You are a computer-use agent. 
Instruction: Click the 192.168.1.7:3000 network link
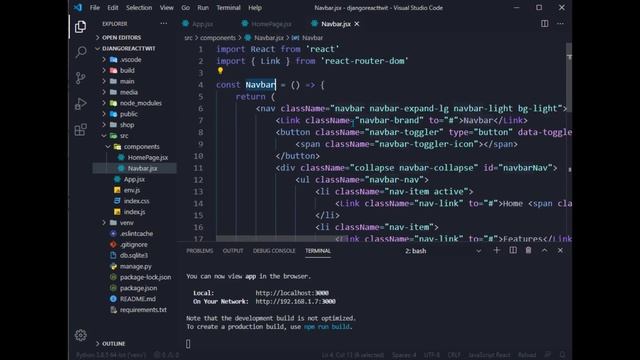296,301
